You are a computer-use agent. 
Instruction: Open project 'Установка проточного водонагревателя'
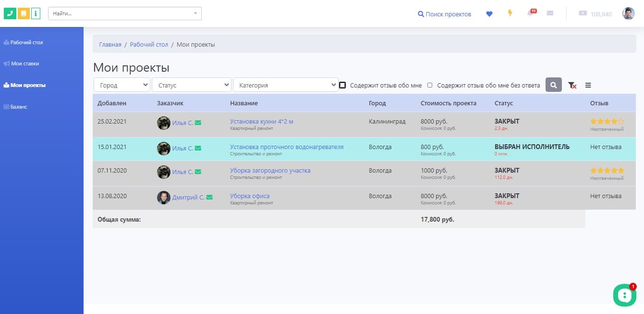pyautogui.click(x=287, y=147)
